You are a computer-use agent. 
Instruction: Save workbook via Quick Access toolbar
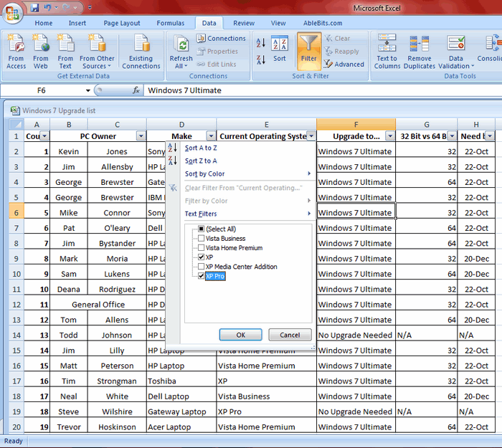[34, 7]
